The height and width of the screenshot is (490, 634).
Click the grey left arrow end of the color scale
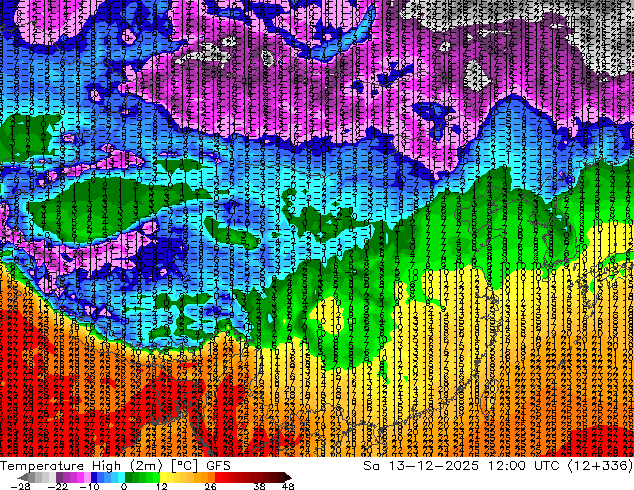(x=23, y=477)
